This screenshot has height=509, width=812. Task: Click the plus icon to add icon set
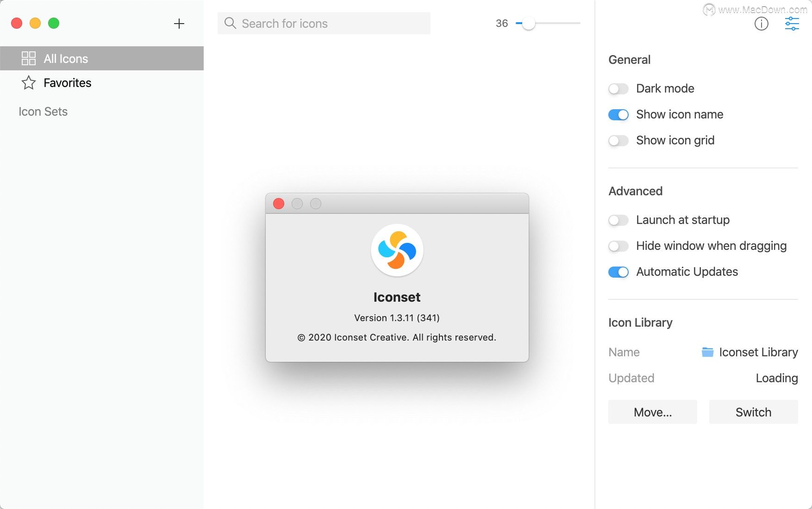[x=179, y=24]
